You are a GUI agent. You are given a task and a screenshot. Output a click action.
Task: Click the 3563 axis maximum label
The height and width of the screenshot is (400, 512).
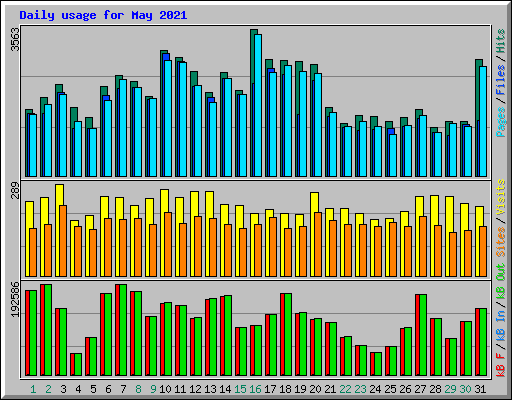[x=15, y=40]
